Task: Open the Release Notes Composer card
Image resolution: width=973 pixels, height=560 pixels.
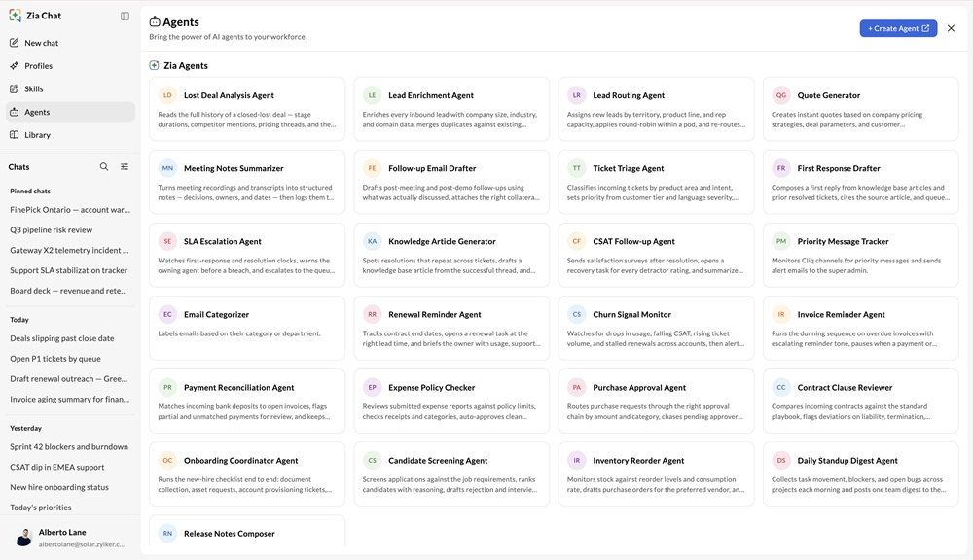Action: click(x=247, y=532)
